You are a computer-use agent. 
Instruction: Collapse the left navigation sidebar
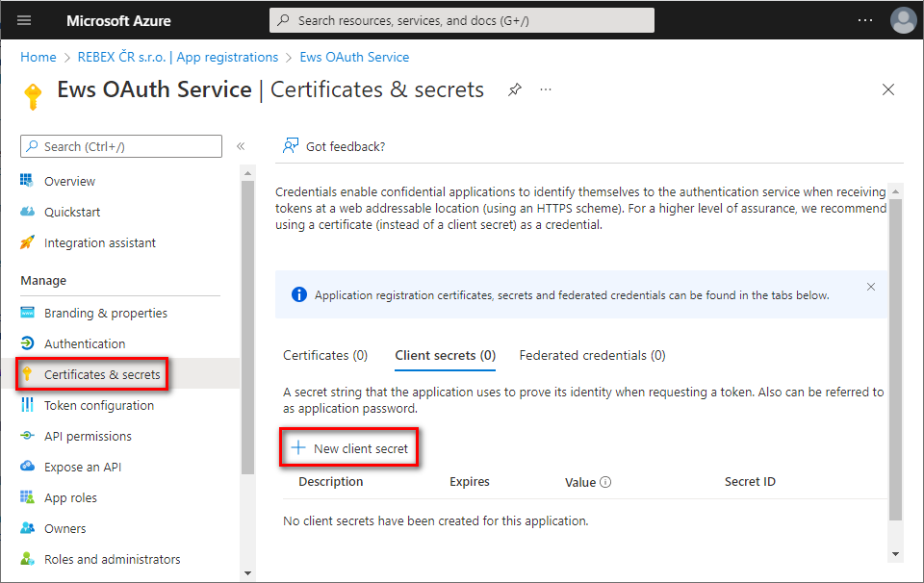point(241,146)
